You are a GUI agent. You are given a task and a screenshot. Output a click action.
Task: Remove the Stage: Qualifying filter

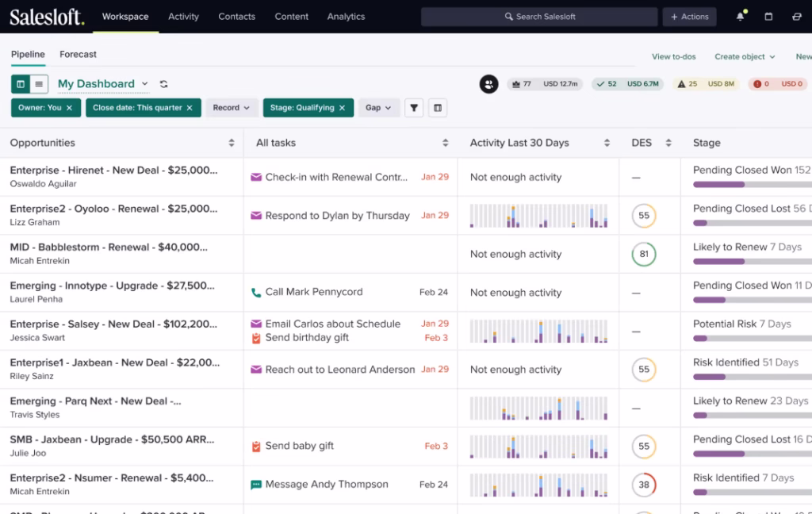click(342, 108)
